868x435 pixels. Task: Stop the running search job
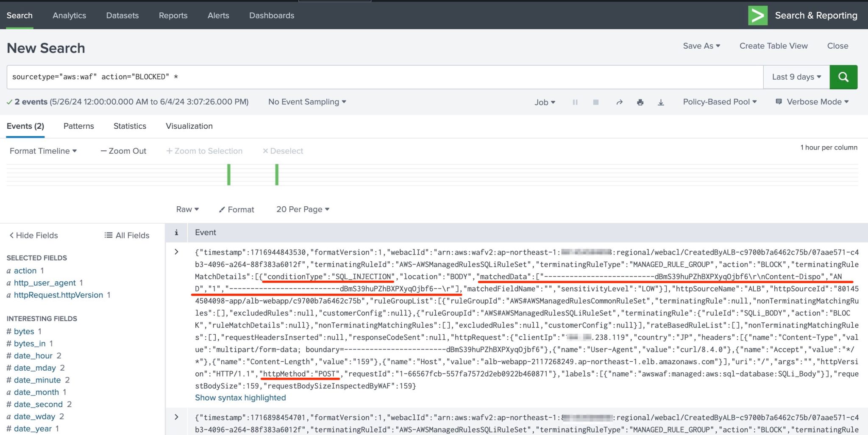pyautogui.click(x=596, y=102)
